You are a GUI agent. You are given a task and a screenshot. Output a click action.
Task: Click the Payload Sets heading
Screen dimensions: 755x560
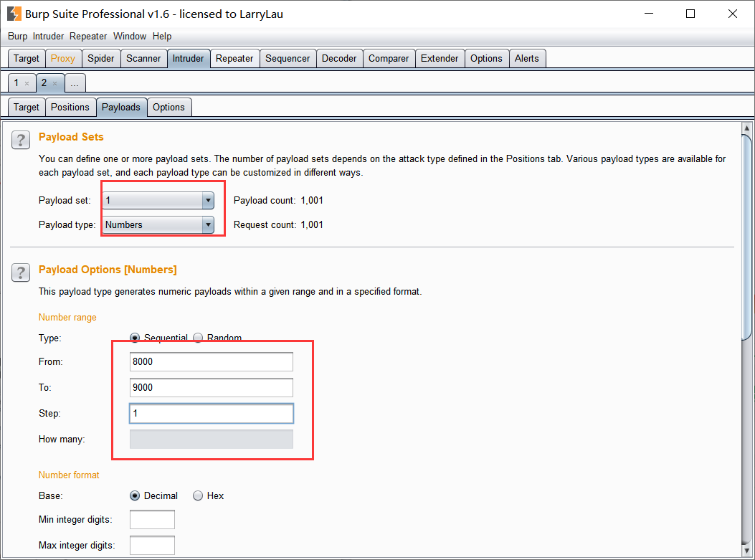tap(71, 137)
